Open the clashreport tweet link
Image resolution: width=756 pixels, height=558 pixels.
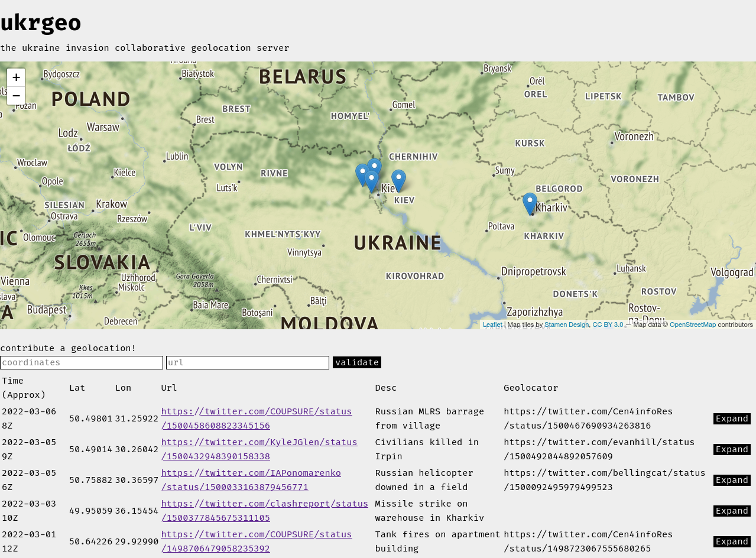[265, 511]
